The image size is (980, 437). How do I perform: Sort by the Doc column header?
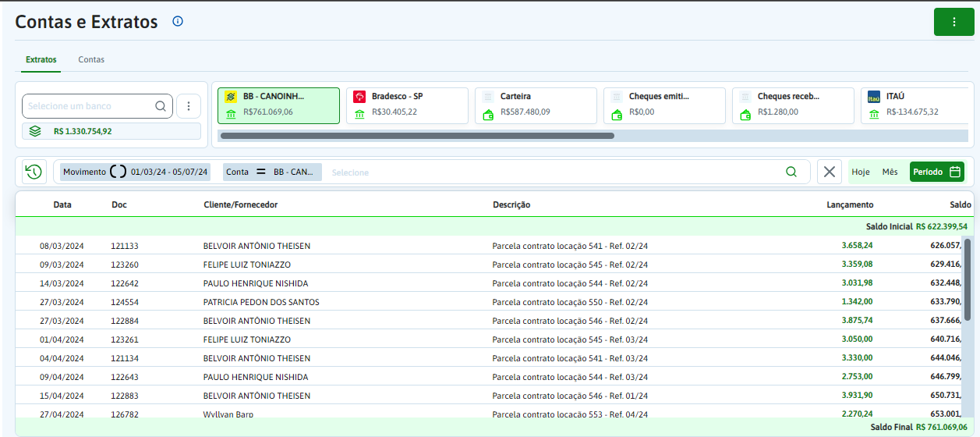[119, 204]
